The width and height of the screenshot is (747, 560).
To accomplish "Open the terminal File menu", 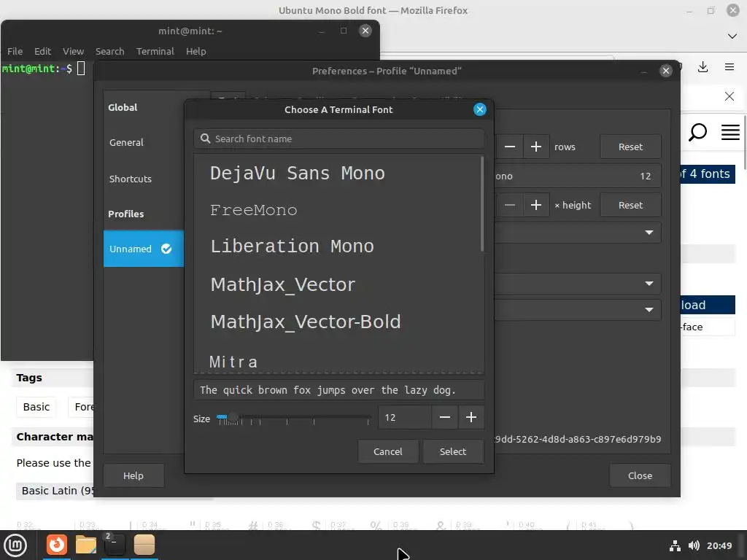I will tap(15, 52).
